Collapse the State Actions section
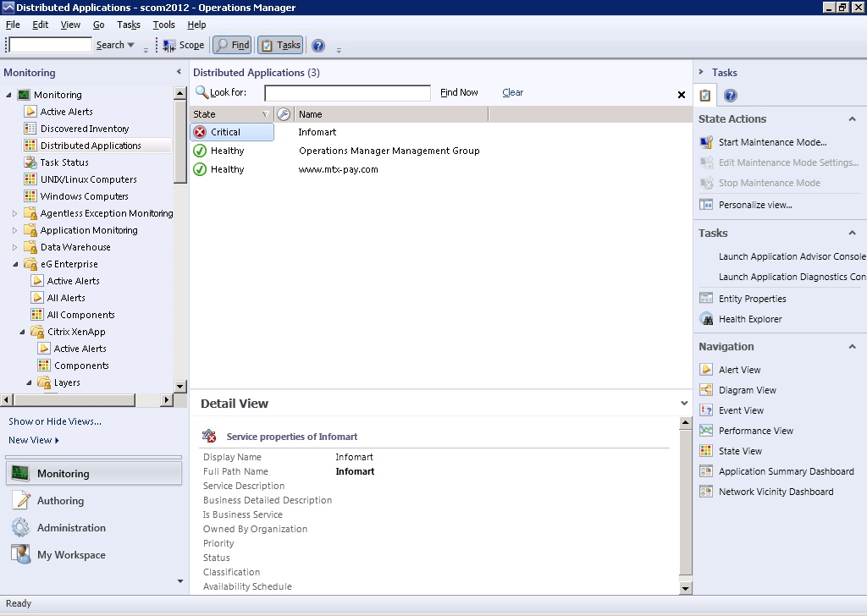The width and height of the screenshot is (867, 616). click(852, 118)
